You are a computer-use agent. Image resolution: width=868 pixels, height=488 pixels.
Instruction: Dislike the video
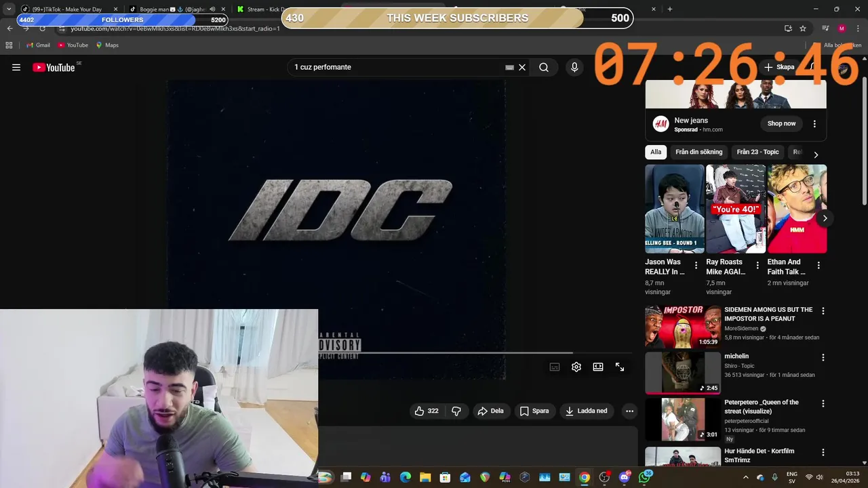(x=456, y=411)
